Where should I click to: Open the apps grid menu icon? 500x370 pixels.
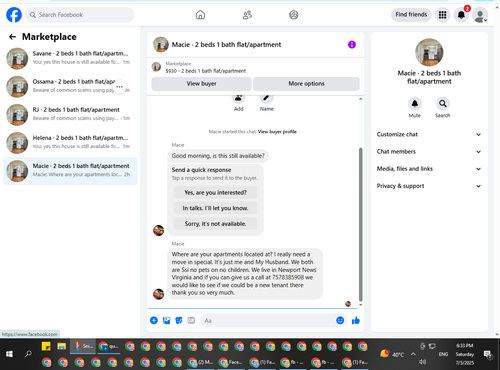click(x=442, y=15)
